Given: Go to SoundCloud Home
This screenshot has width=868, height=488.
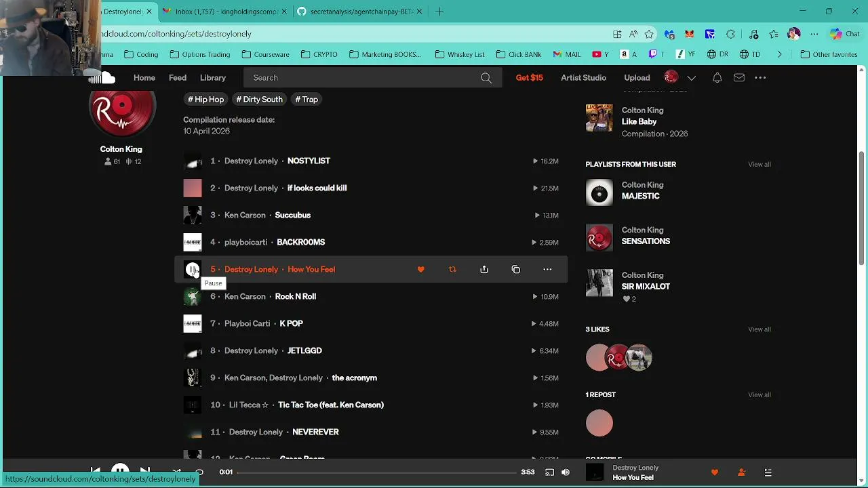Looking at the screenshot, I should point(144,78).
